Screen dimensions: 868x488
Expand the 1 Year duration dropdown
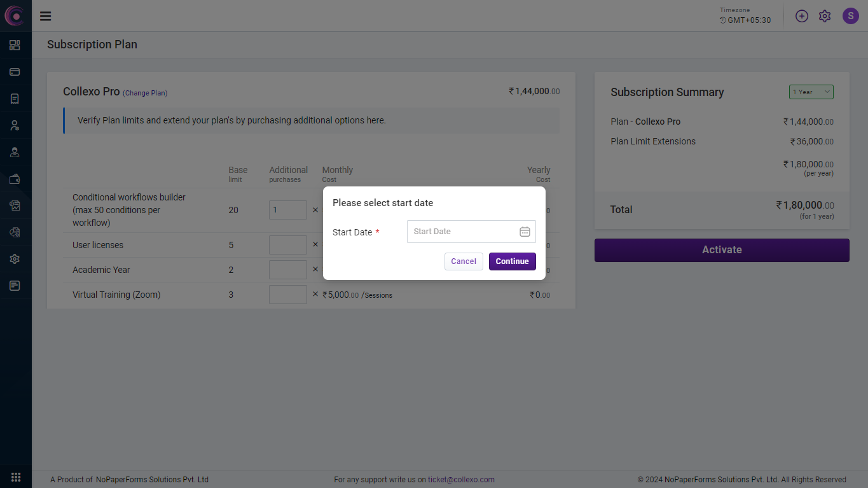[811, 92]
